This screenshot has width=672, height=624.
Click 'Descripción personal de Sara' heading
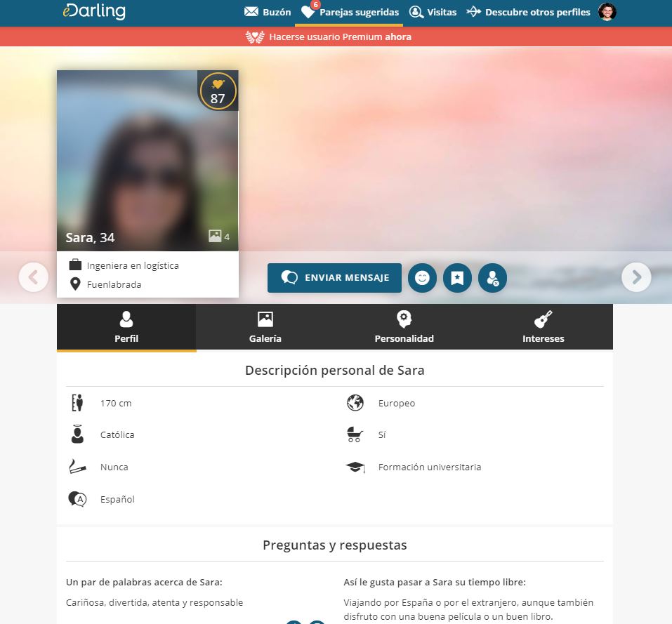tap(335, 370)
